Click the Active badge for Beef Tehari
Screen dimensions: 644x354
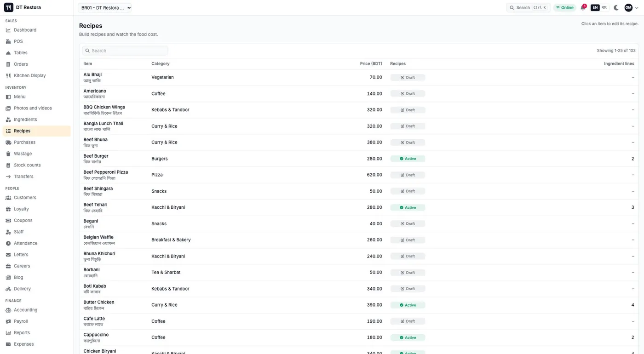coord(408,207)
